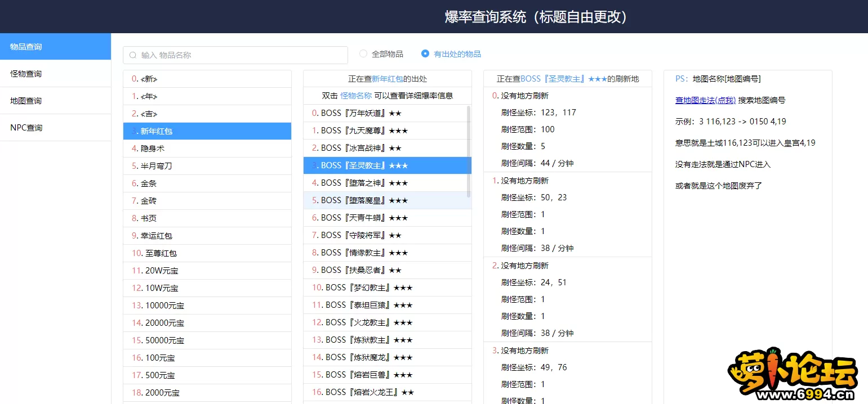This screenshot has height=404, width=868.
Task: Select the 全部物品 radio button
Action: [363, 53]
